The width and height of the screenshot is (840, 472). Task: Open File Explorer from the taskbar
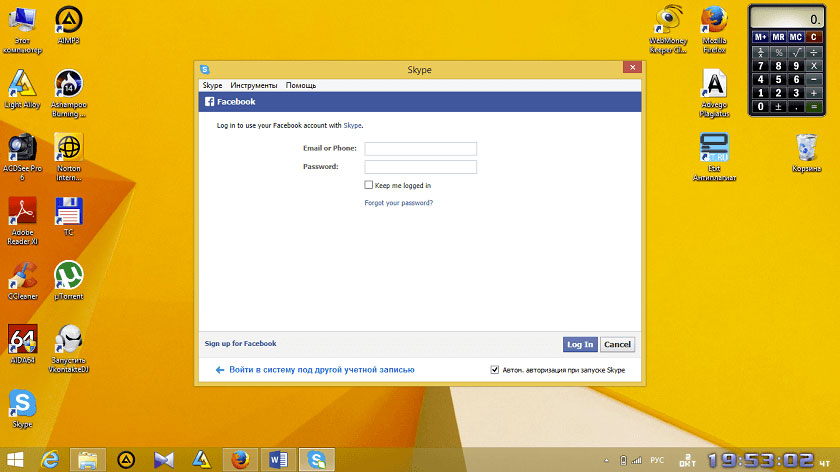pyautogui.click(x=88, y=460)
